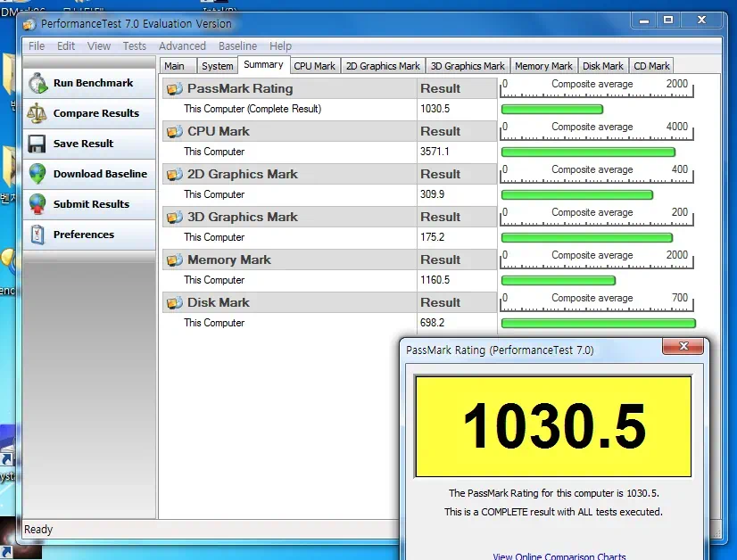Click the Run Benchmark icon
This screenshot has height=560, width=737.
pyautogui.click(x=37, y=82)
